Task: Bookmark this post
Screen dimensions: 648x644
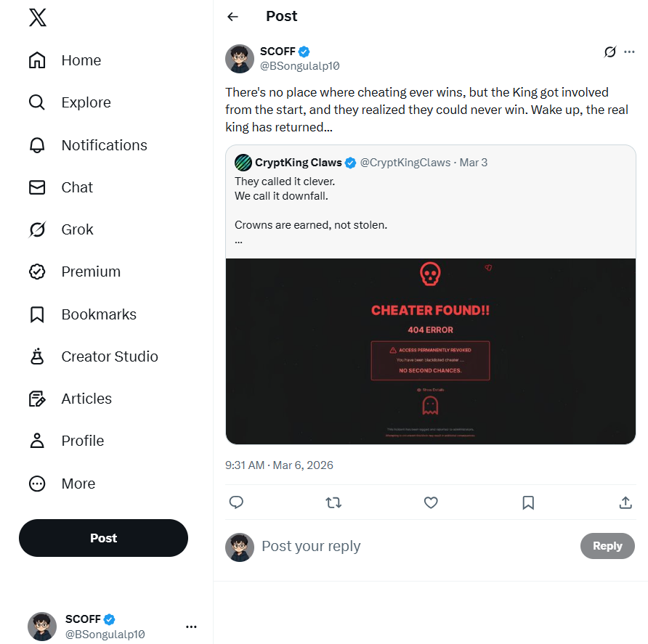Action: point(528,502)
